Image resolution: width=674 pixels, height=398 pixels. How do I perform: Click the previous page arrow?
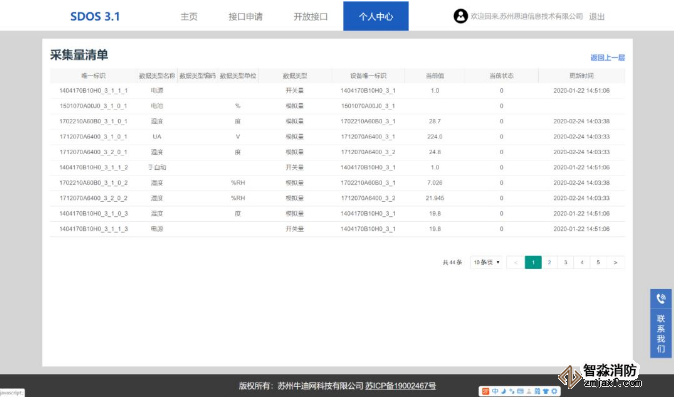(x=516, y=262)
